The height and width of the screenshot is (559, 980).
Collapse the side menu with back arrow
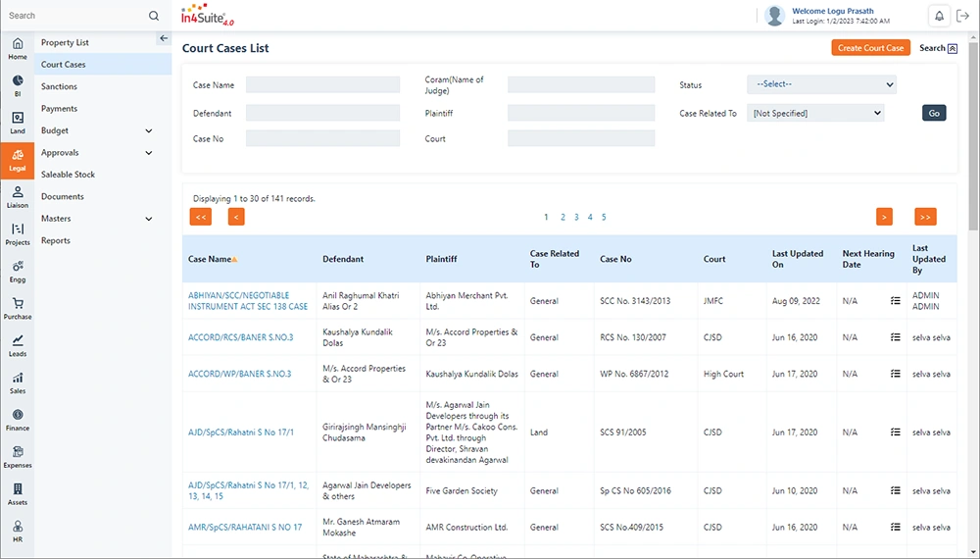[164, 38]
